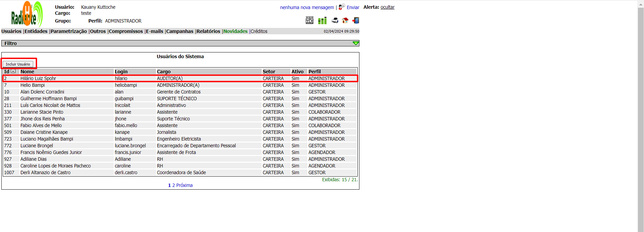Click the send message icon beside Enviar
Image resolution: width=644 pixels, height=232 pixels.
click(x=342, y=7)
